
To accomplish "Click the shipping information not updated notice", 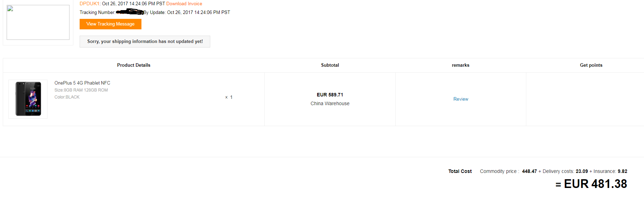I will pyautogui.click(x=145, y=42).
